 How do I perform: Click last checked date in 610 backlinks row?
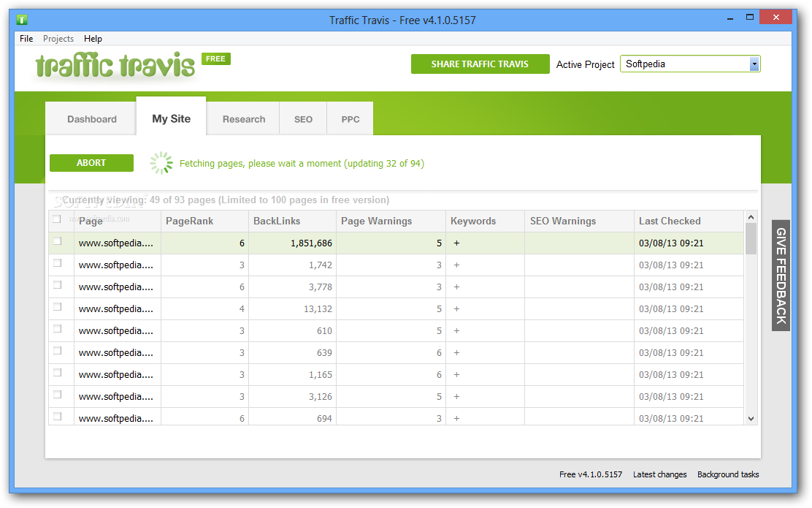(x=671, y=330)
